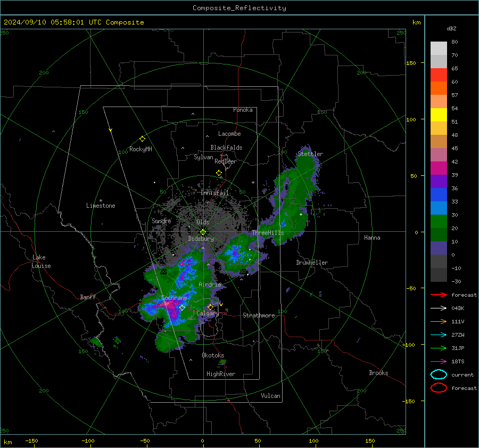The image size is (479, 448).
Task: Select the Vulcan city label
Action: coord(271,396)
